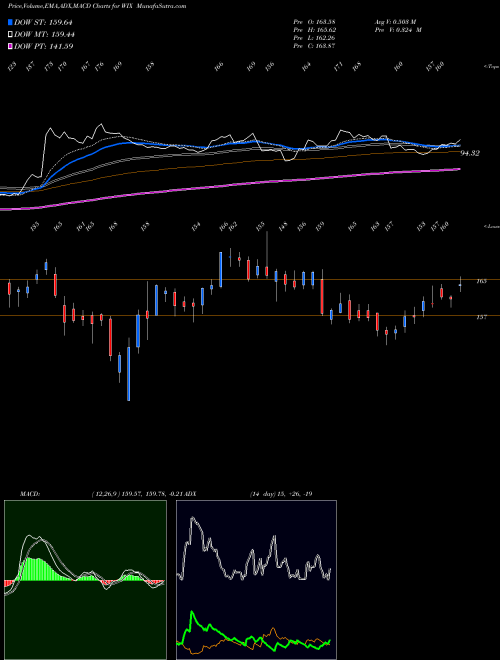Select the 'DOW MT: 159.44' legend text
This screenshot has height=660, width=500.
point(44,35)
